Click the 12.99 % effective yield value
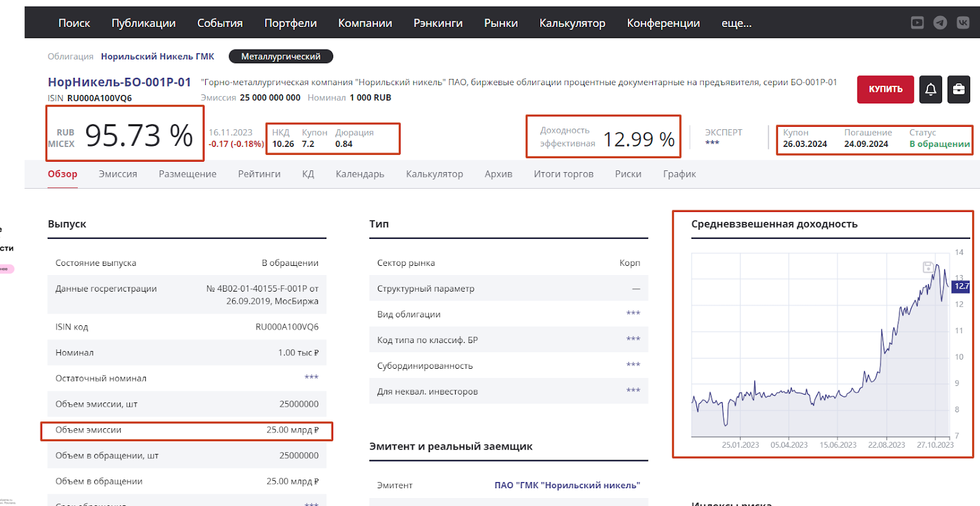Viewport: 980px width, 506px height. 639,140
